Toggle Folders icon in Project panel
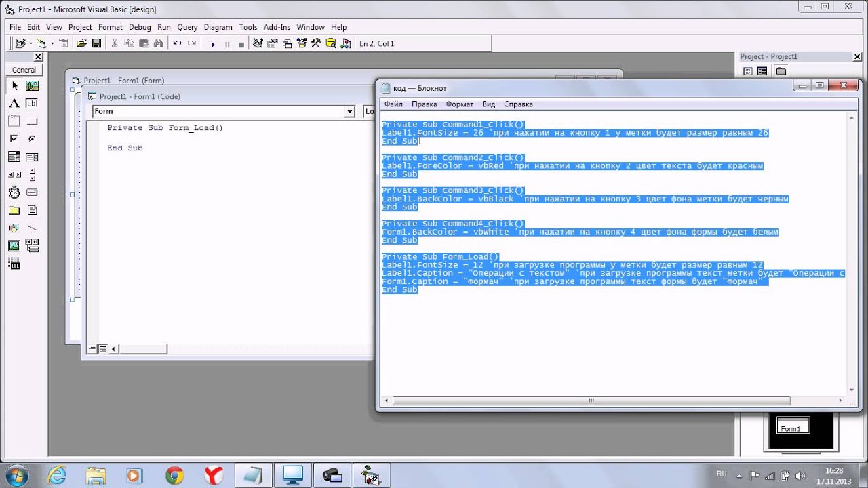 point(781,71)
